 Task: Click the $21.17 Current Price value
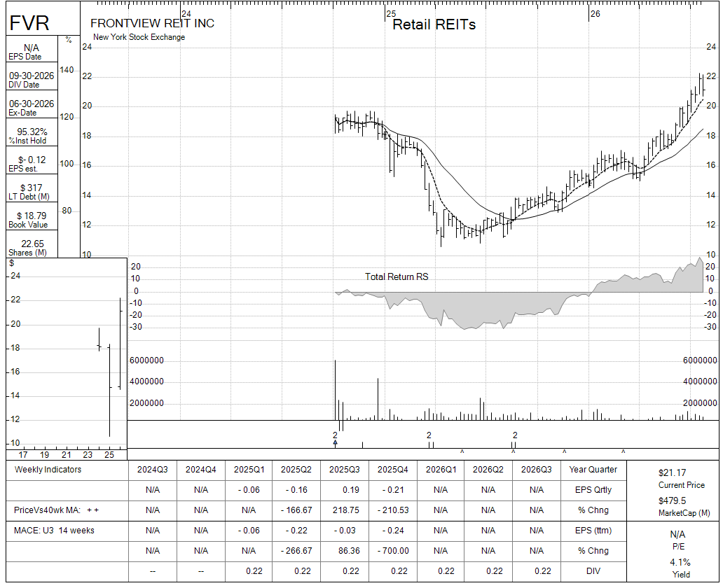click(673, 472)
